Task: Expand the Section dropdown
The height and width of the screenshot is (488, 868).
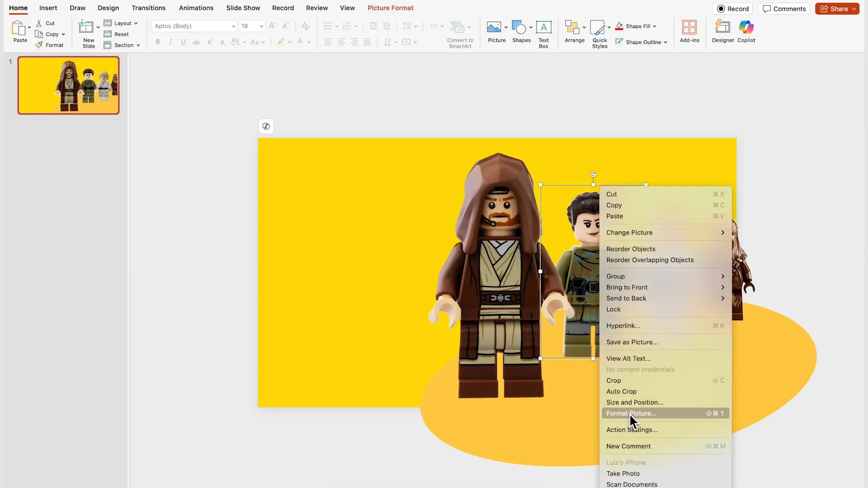Action: (x=138, y=45)
